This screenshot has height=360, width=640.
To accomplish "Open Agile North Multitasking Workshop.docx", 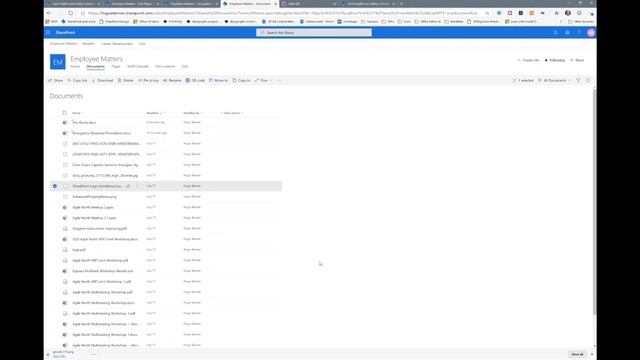I will click(x=103, y=303).
